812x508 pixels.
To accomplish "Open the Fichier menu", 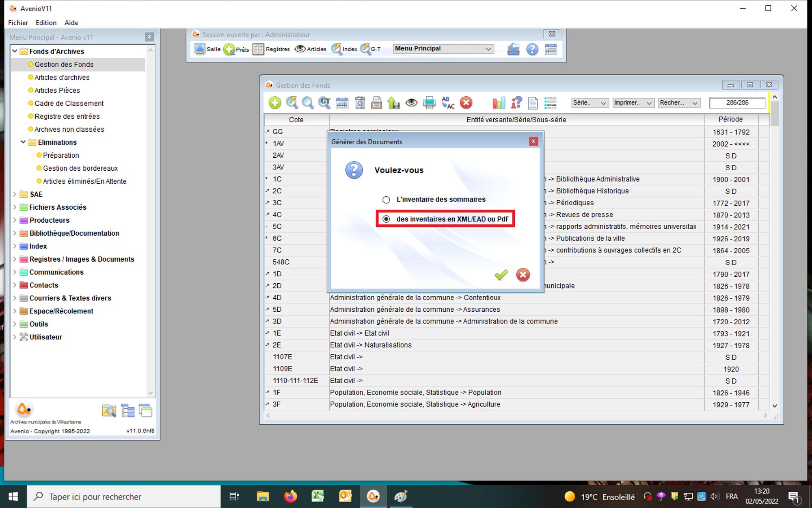I will (18, 23).
